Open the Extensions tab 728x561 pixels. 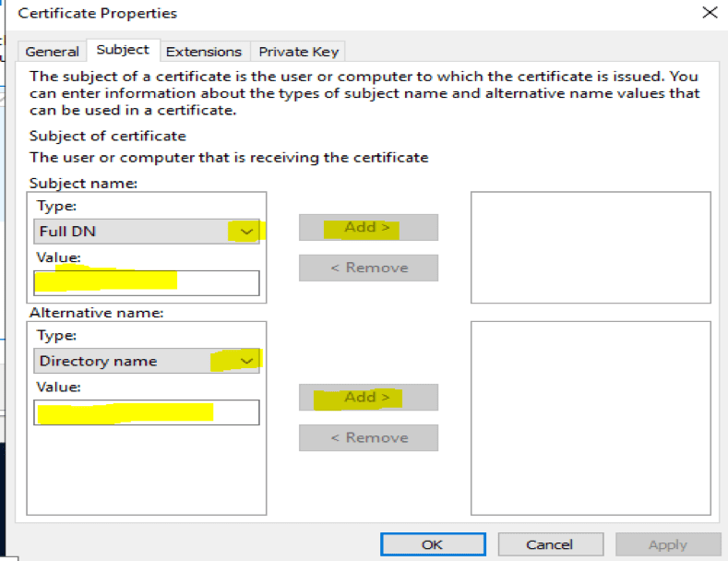tap(204, 52)
